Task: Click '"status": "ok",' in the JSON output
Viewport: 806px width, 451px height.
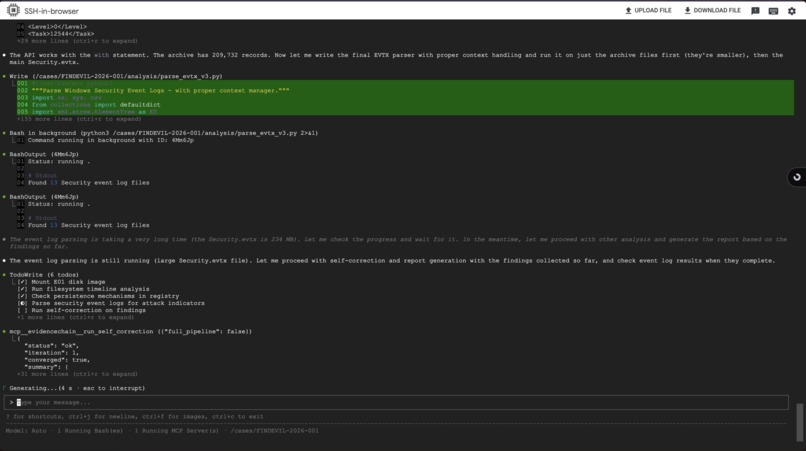Action: [51, 346]
